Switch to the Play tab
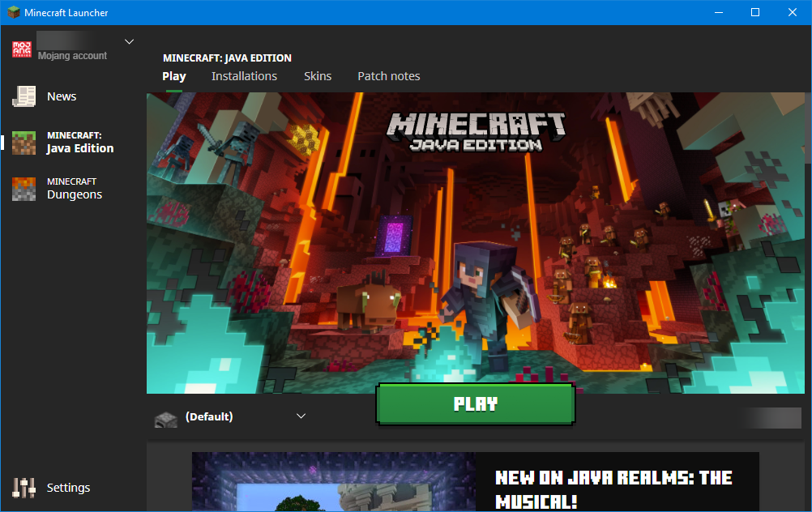This screenshot has width=812, height=512. pos(174,76)
